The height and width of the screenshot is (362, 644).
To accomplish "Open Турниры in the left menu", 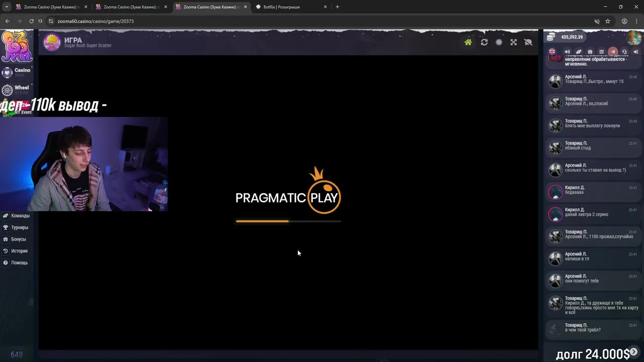I will pos(16,227).
